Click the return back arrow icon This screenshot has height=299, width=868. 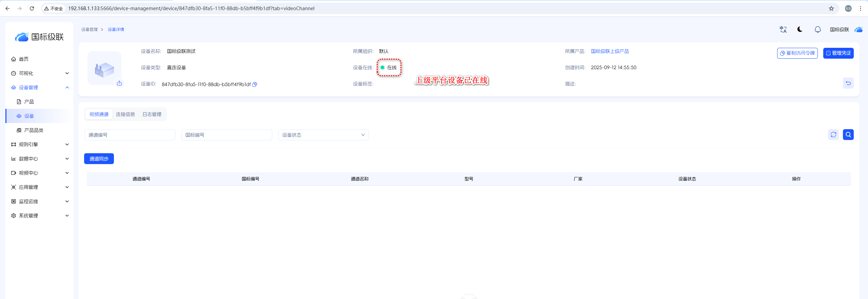848,83
